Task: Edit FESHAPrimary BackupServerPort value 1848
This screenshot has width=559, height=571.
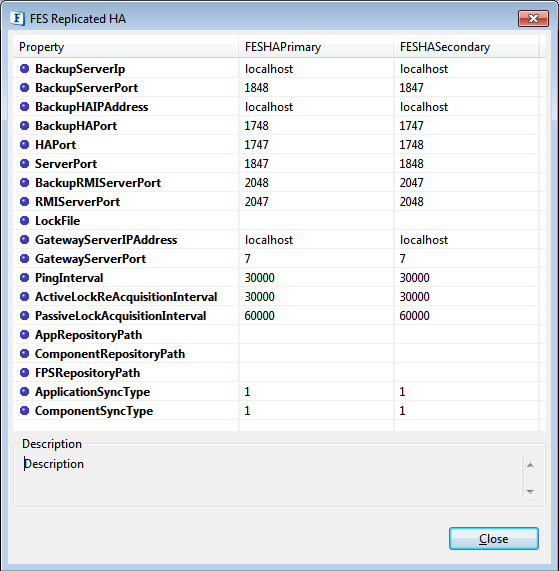Action: coord(316,87)
